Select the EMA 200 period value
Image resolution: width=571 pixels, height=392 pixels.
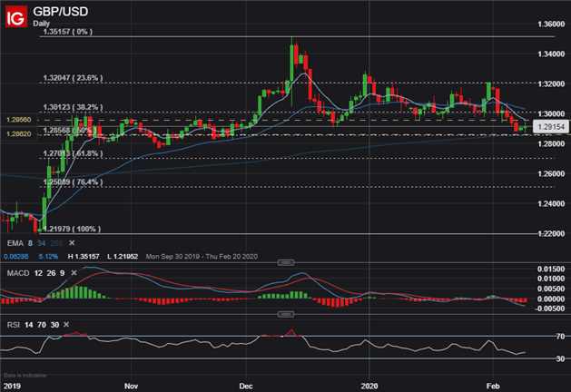coord(56,243)
